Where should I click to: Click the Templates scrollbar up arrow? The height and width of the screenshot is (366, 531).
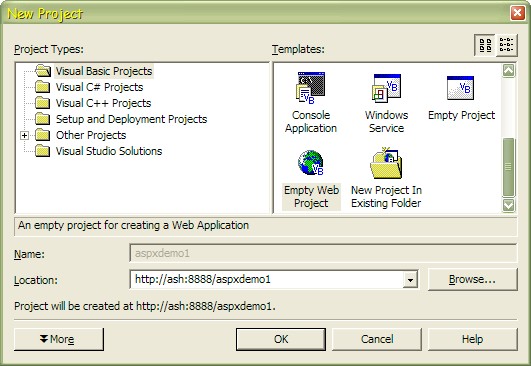pos(509,70)
